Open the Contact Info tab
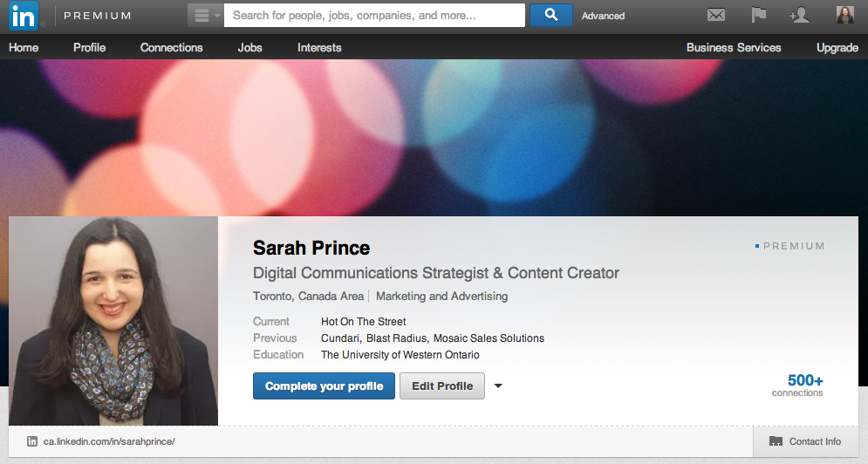 click(805, 441)
